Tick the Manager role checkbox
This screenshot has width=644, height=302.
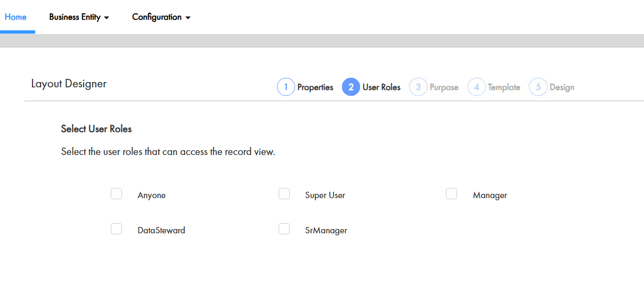point(452,194)
